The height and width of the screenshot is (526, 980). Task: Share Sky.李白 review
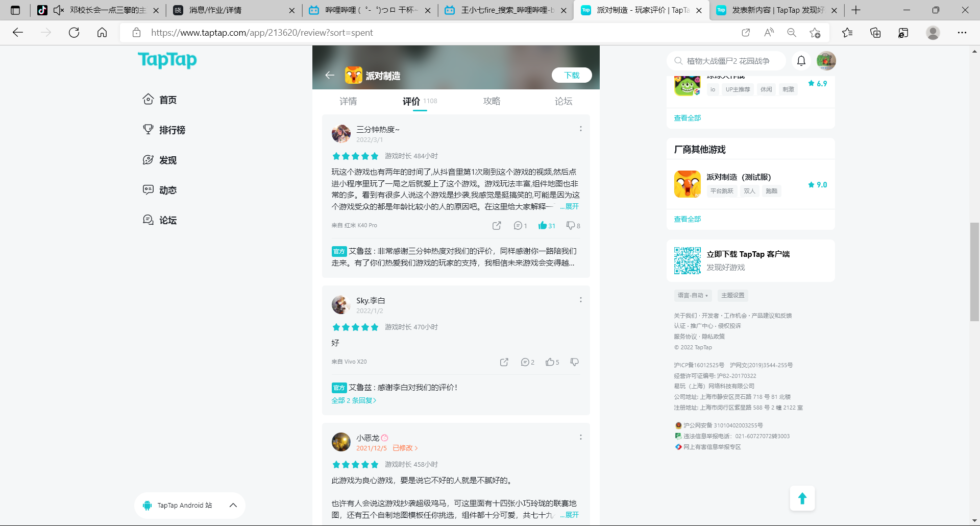pyautogui.click(x=504, y=362)
